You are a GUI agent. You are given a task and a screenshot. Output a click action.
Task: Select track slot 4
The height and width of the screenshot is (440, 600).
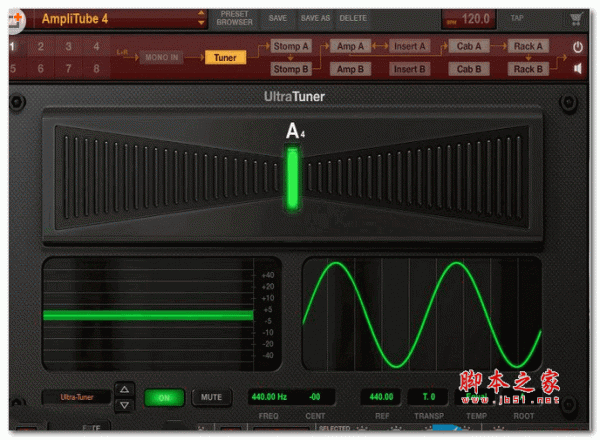pos(96,47)
